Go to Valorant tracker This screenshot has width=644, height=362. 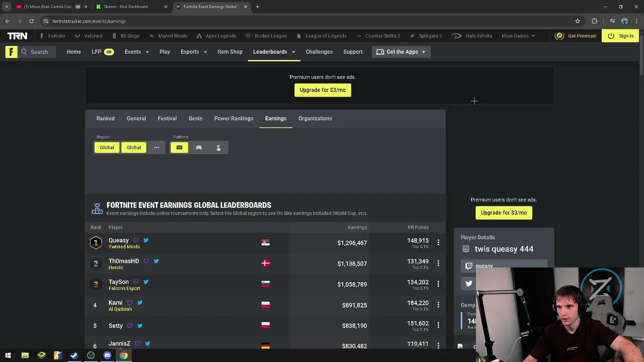click(x=89, y=36)
